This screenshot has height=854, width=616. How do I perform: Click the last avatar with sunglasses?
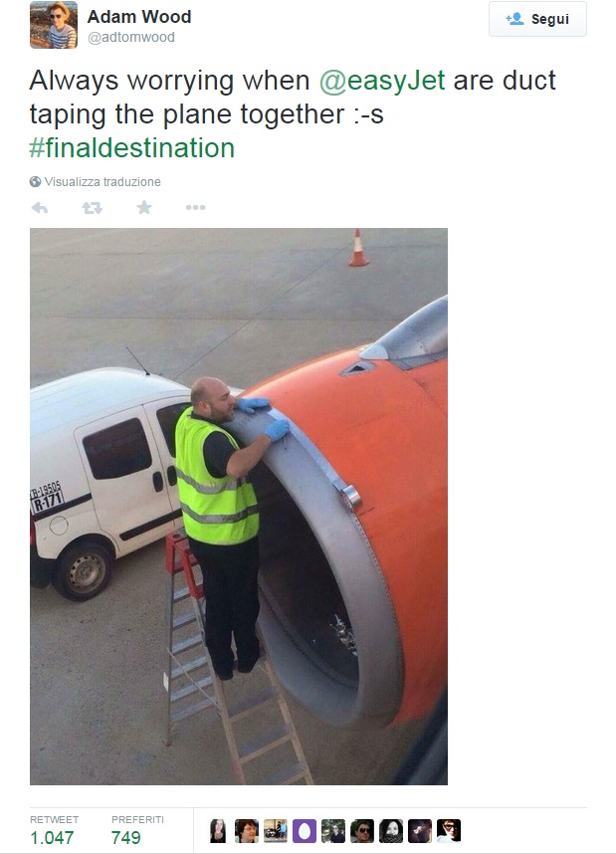click(x=449, y=831)
